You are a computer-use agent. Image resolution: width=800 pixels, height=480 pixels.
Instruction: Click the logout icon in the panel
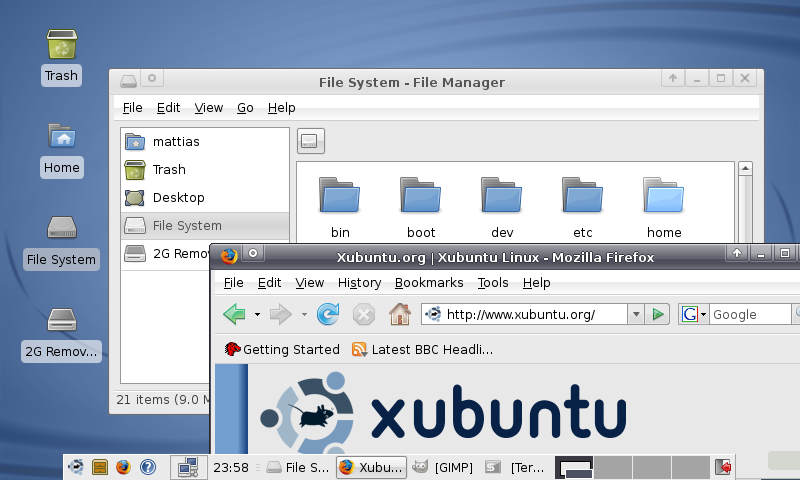[x=723, y=466]
